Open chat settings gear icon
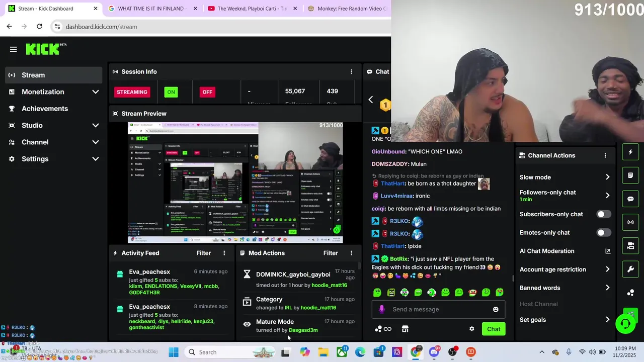 pyautogui.click(x=471, y=329)
